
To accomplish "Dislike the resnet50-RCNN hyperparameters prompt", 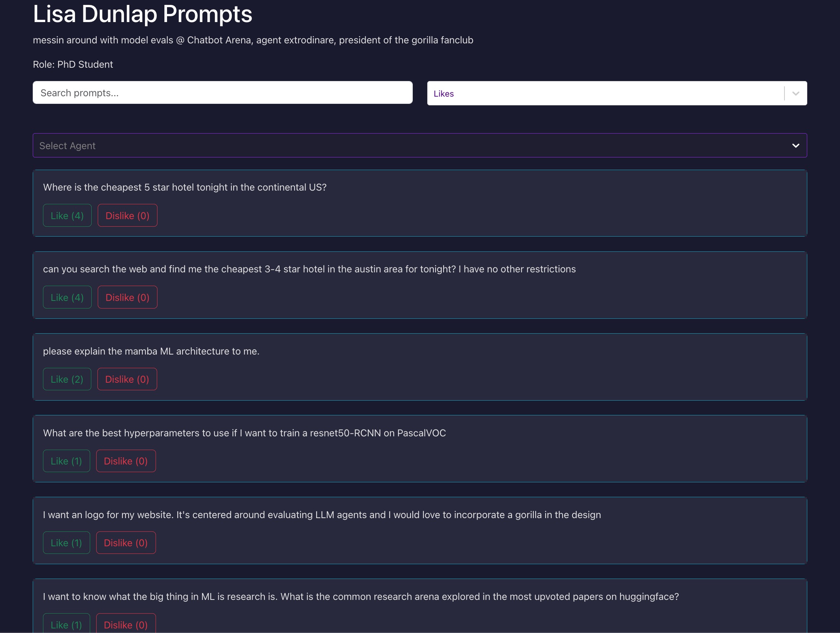I will click(x=126, y=461).
